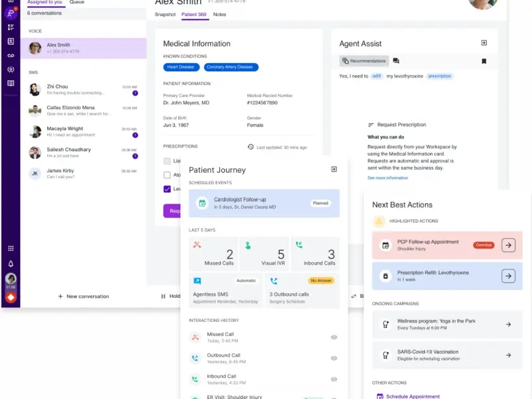Select the Recommendations tab in Agent Assist

364,61
